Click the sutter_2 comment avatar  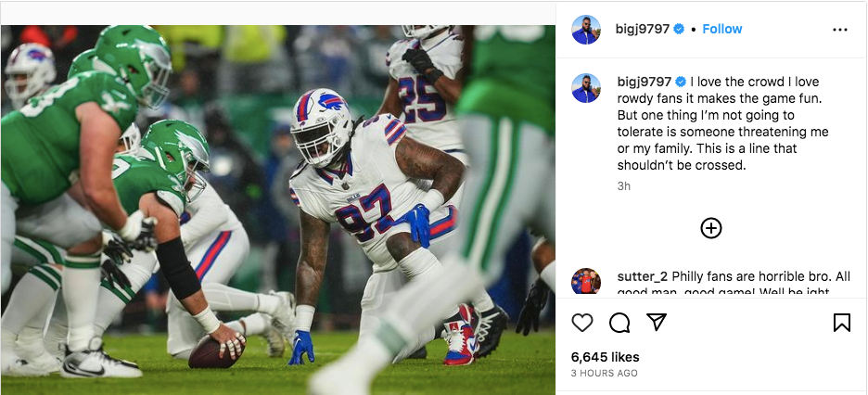coord(586,281)
